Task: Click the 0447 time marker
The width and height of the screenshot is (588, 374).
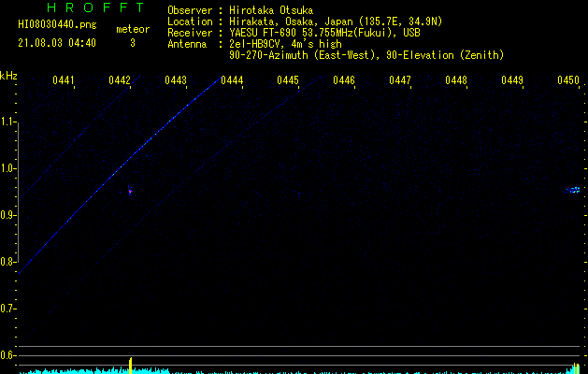Action: tap(400, 80)
